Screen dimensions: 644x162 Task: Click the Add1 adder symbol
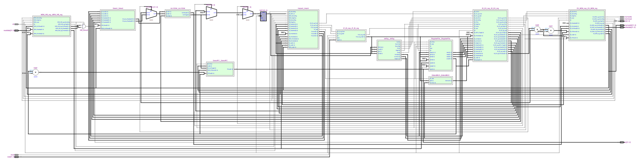click(x=551, y=31)
